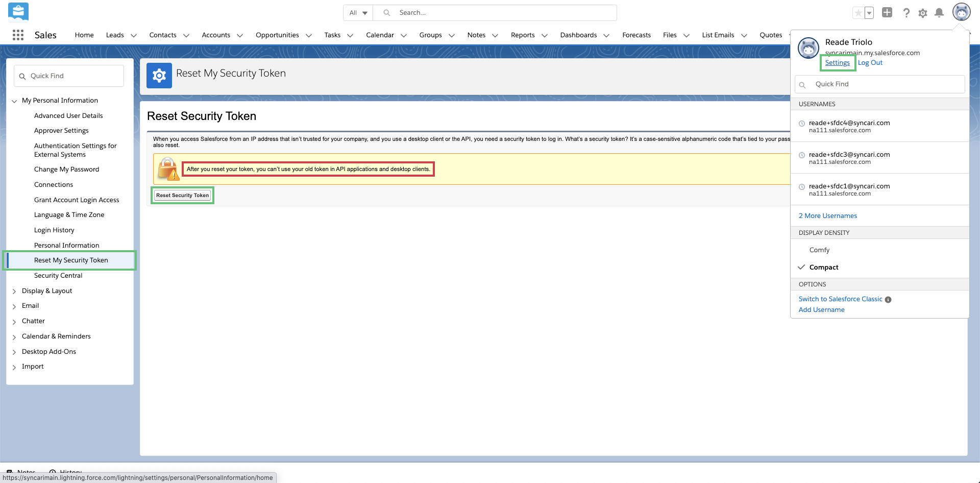Focus the sidebar Quick Find field

point(69,76)
